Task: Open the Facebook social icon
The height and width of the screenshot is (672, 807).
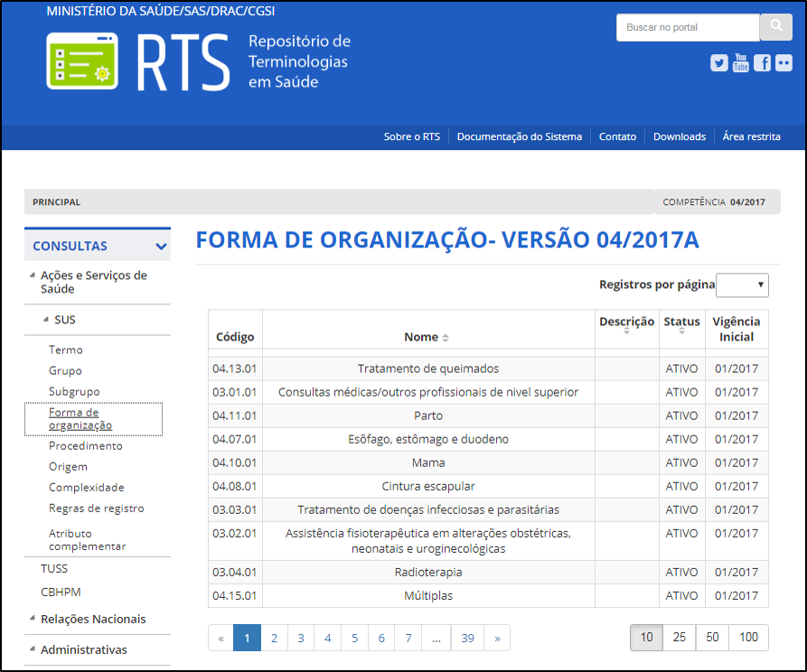Action: (x=762, y=63)
